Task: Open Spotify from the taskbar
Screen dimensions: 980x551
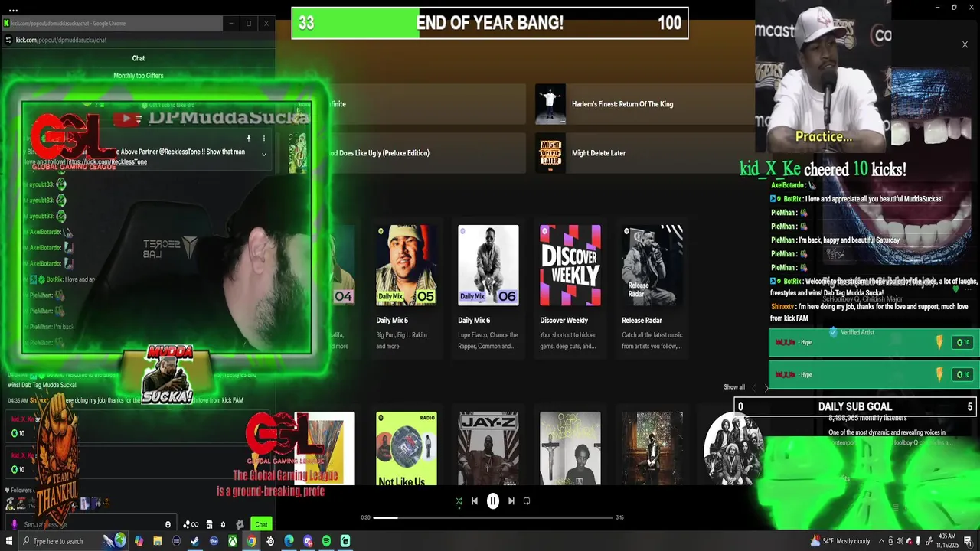Action: [326, 541]
